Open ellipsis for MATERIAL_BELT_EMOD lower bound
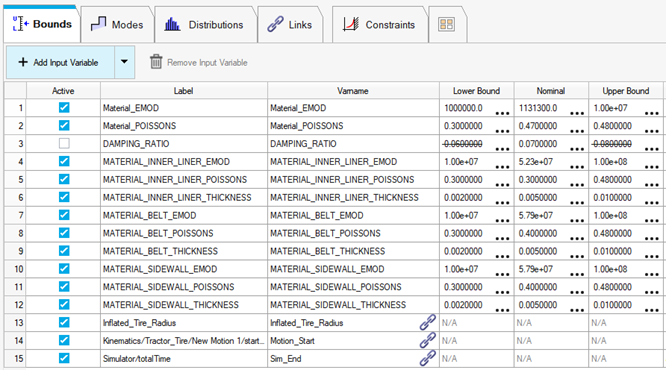Image resolution: width=666 pixels, height=370 pixels. (502, 220)
